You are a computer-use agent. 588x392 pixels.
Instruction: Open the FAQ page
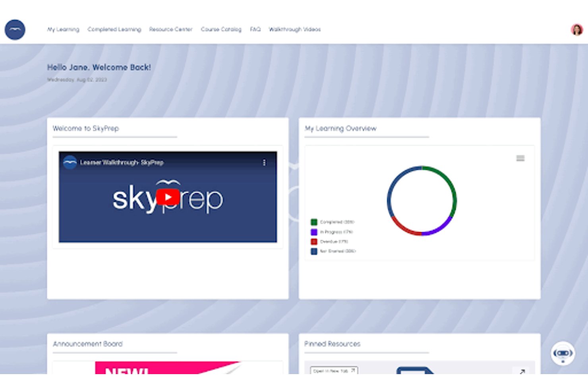[255, 29]
